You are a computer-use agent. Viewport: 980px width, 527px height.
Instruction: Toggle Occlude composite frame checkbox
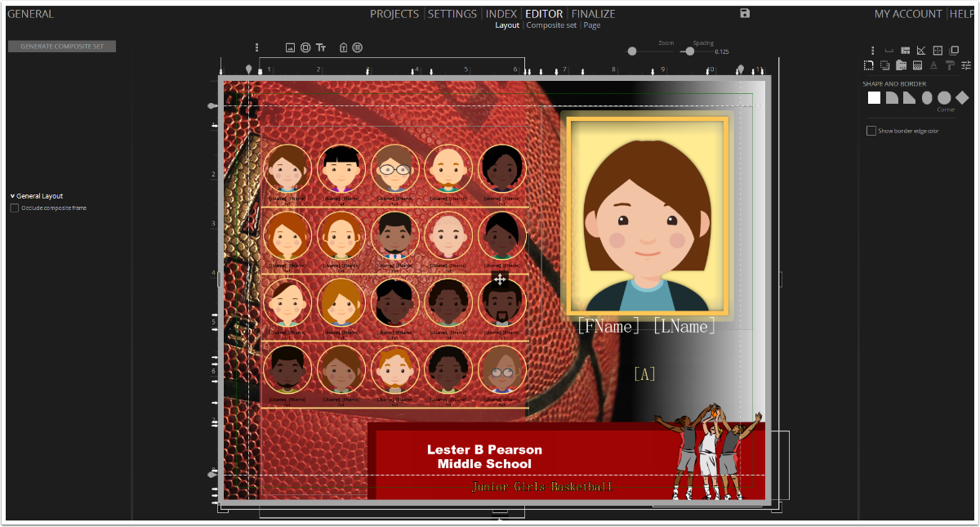[15, 208]
